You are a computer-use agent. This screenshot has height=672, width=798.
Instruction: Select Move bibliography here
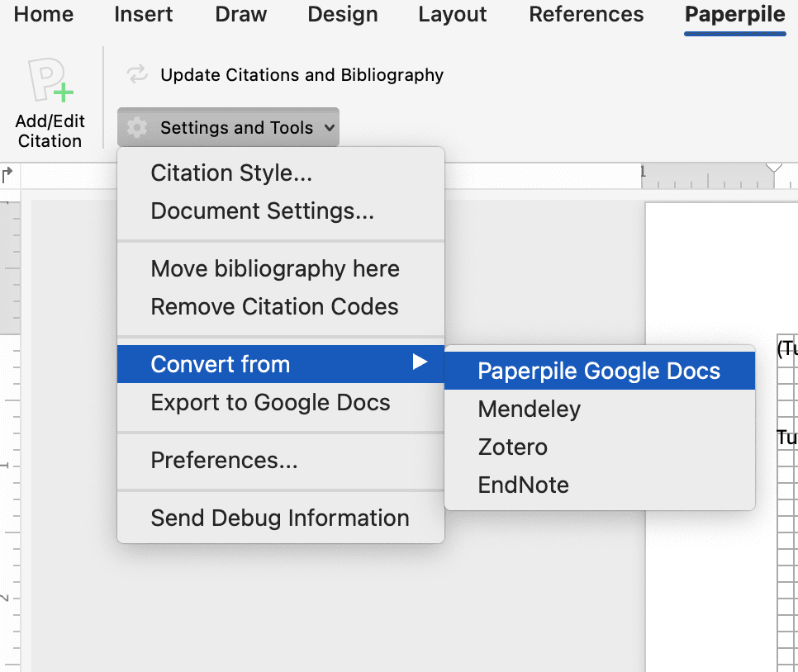click(275, 269)
